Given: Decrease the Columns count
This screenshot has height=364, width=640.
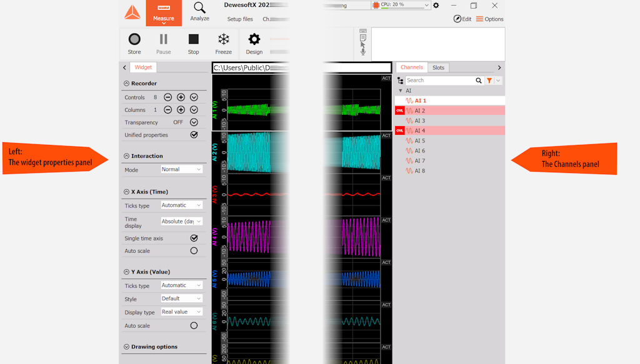Looking at the screenshot, I should [167, 110].
